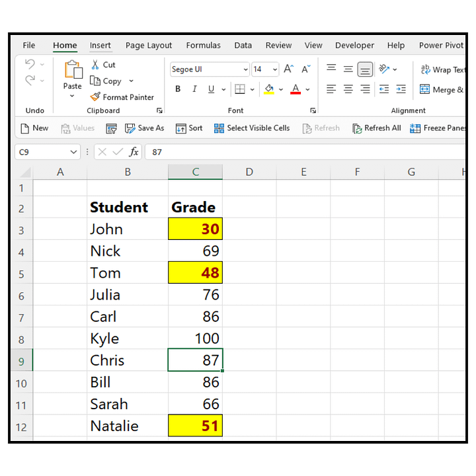Increase font size with larger A
The width and height of the screenshot is (476, 476).
point(288,69)
